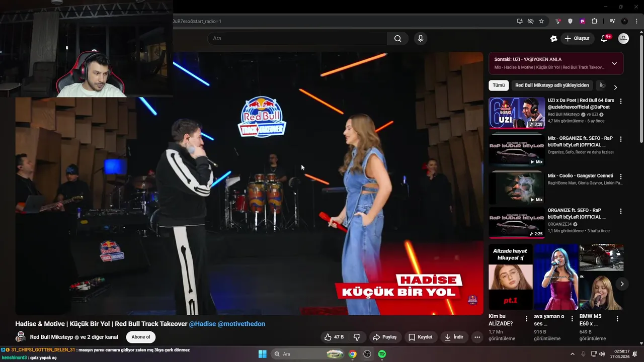Select Red Bull Miksteyp adlı yükleyiciden chip
The width and height of the screenshot is (644, 362).
pyautogui.click(x=552, y=85)
